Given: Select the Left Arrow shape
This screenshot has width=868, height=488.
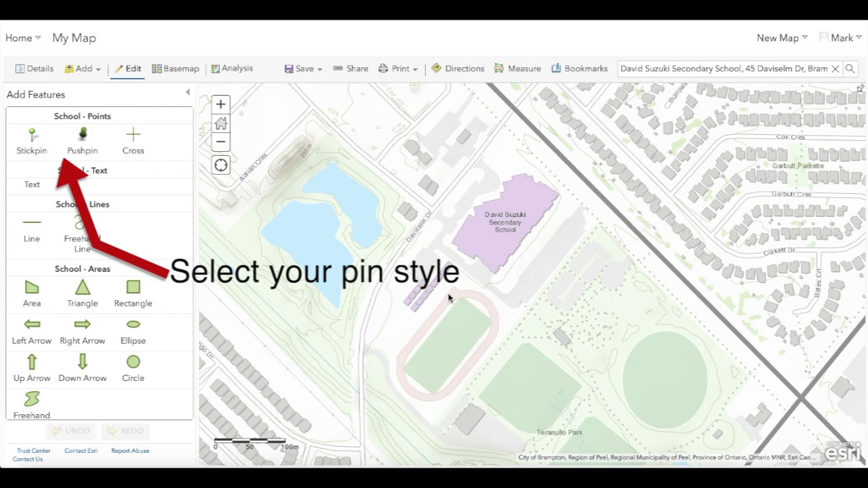Looking at the screenshot, I should (x=32, y=331).
